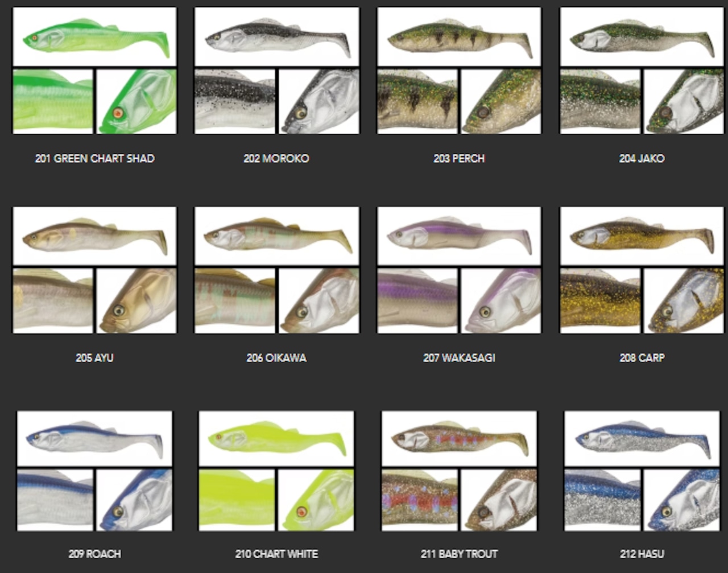Click the 204 Jako full lure image
Image resolution: width=728 pixels, height=573 pixels.
tap(642, 37)
